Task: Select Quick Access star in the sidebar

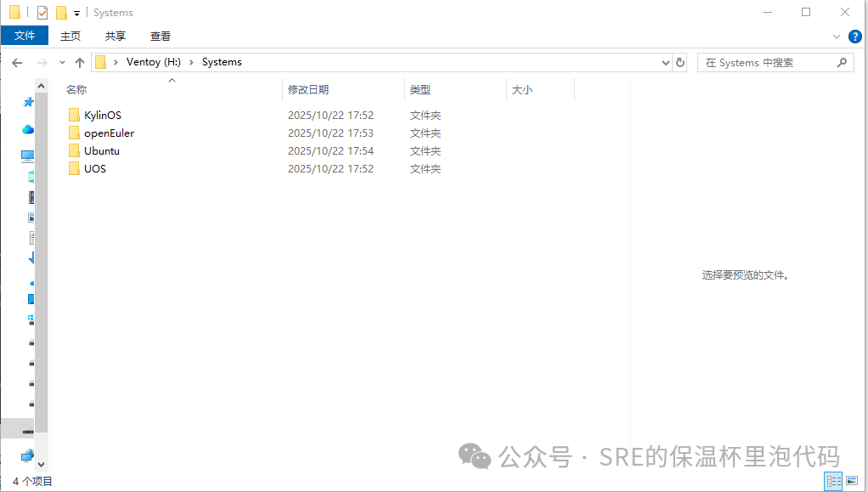Action: tap(28, 101)
